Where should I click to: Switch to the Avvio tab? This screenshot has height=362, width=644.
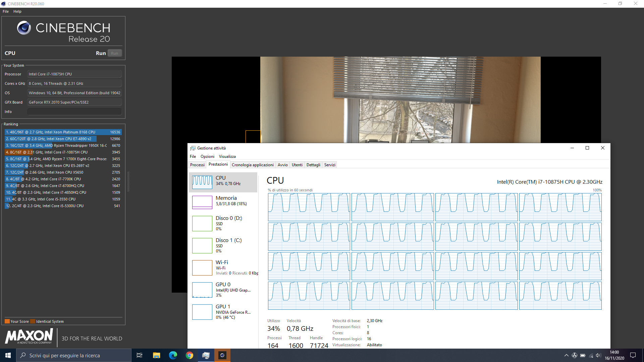(x=283, y=165)
